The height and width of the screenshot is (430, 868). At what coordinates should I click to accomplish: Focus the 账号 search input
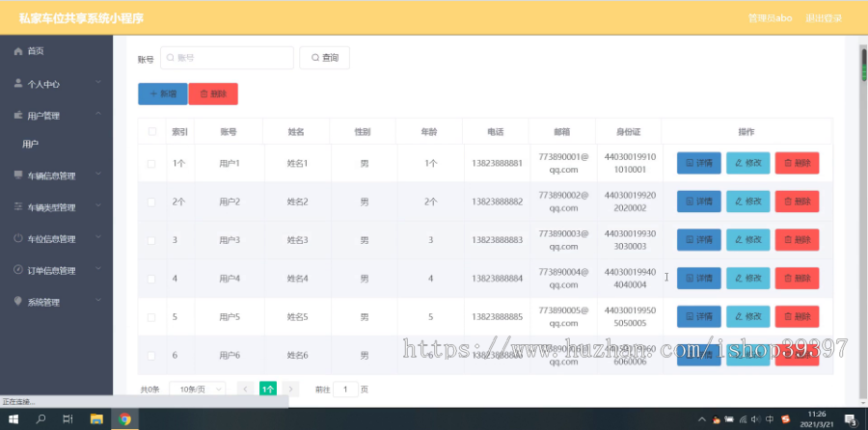227,58
